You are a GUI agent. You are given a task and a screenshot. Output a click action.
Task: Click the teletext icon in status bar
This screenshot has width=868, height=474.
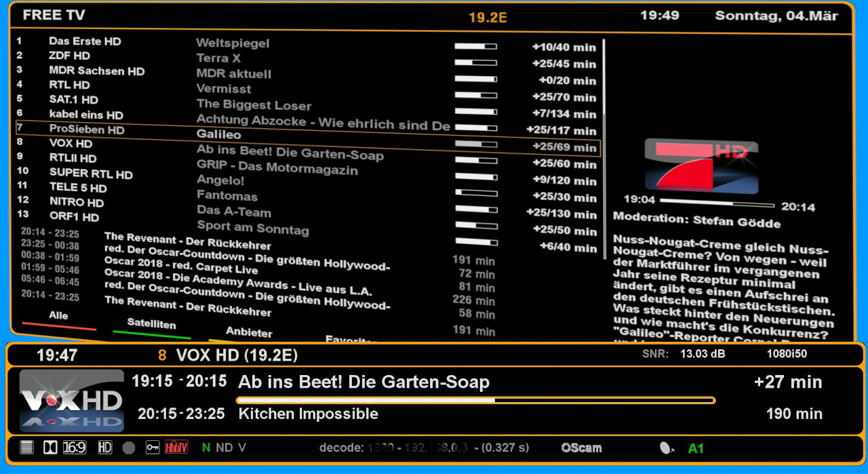26,448
